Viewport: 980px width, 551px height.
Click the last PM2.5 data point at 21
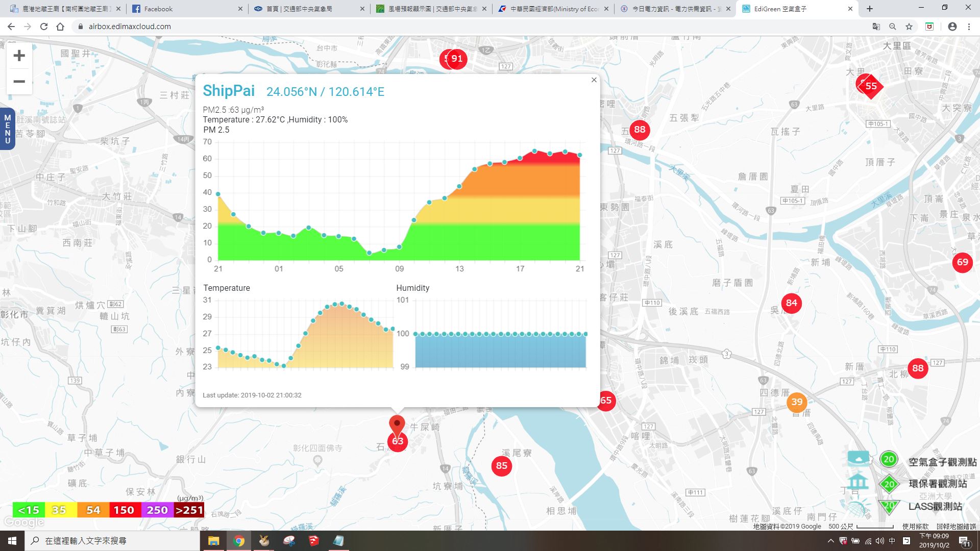pyautogui.click(x=580, y=155)
